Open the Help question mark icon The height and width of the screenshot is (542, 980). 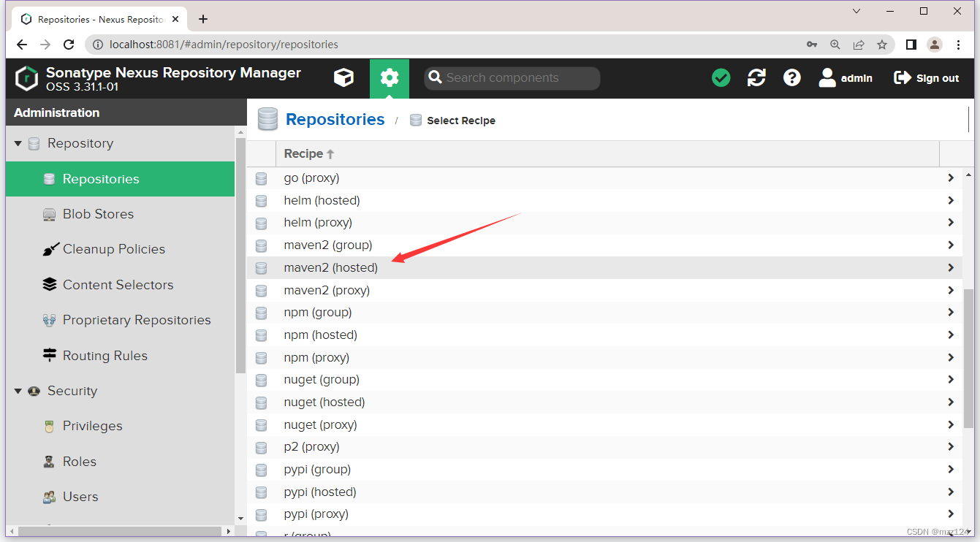(792, 77)
